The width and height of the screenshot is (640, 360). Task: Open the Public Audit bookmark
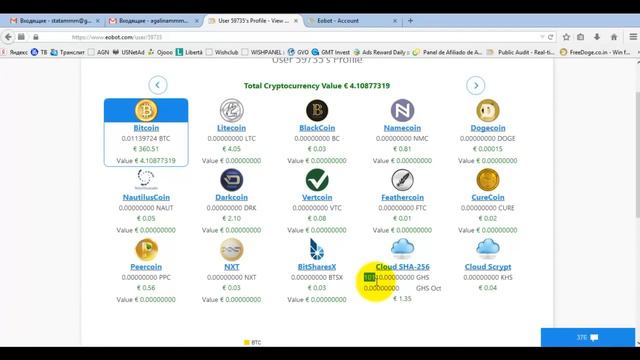[521, 52]
